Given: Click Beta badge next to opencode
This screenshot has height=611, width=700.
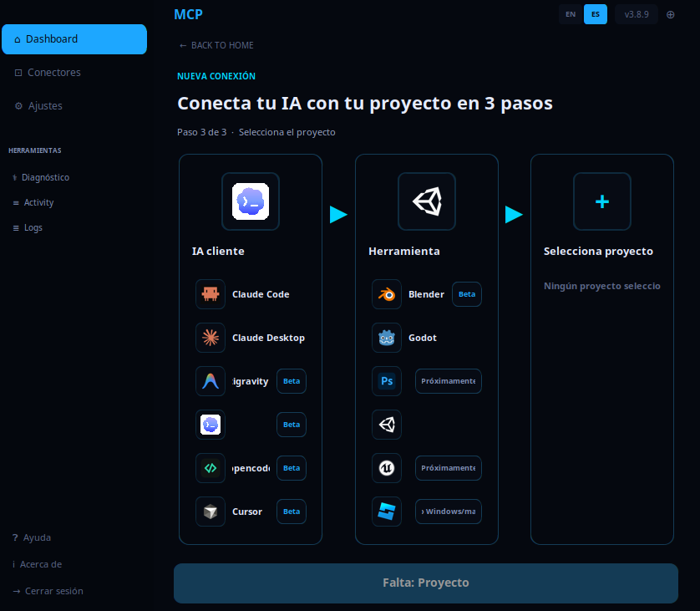Looking at the screenshot, I should [292, 468].
